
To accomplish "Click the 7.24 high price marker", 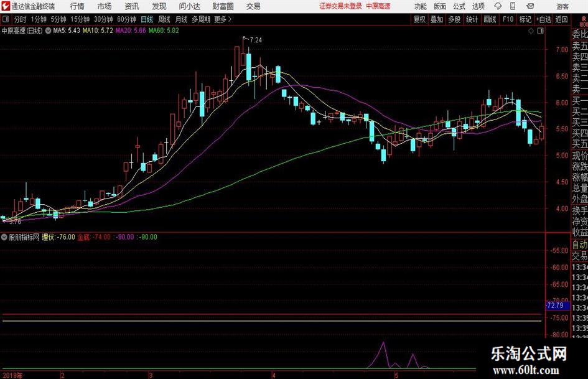I will point(256,40).
